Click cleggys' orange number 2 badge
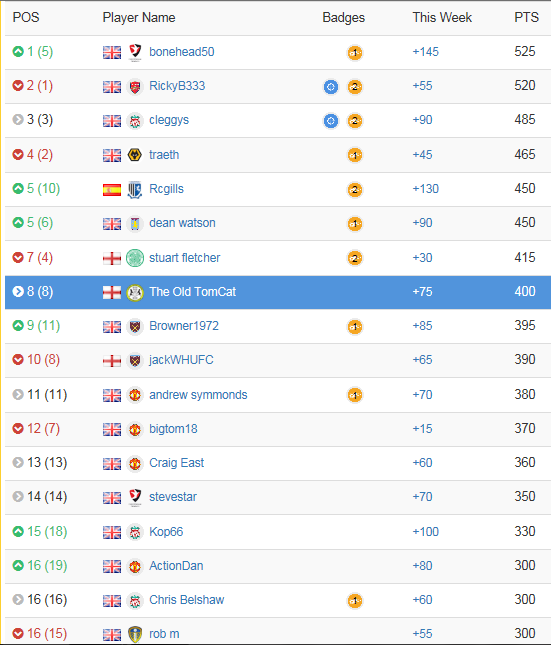Viewport: 551px width, 645px height. 355,121
